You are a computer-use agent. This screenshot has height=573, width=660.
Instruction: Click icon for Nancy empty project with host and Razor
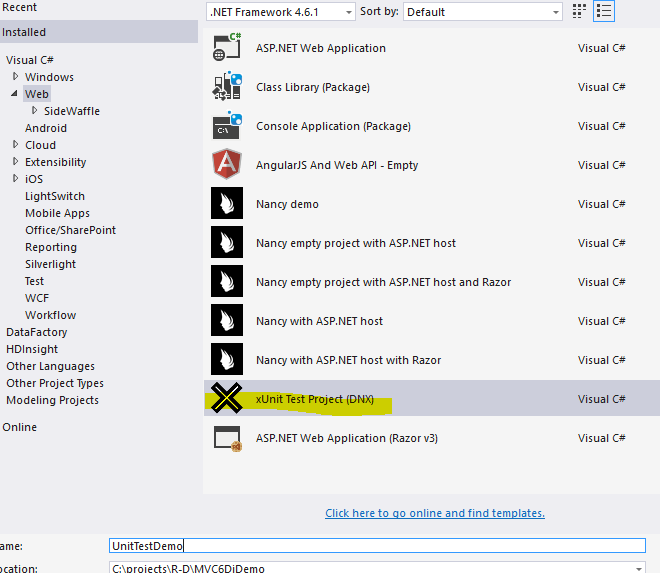[x=227, y=281]
